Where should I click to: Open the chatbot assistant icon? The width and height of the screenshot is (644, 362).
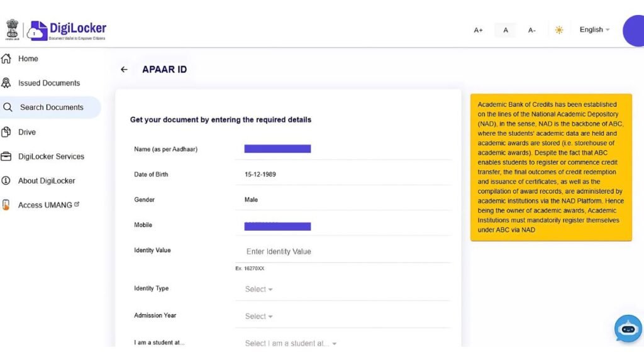(628, 329)
